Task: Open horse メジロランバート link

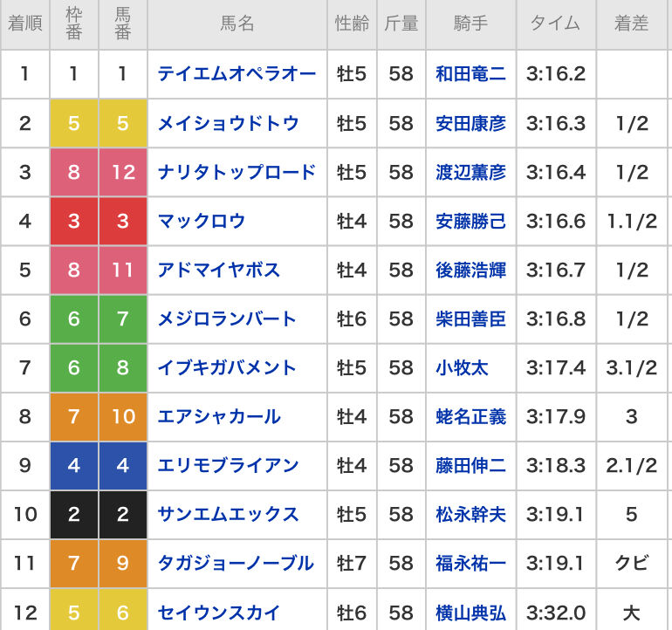Action: point(227,318)
